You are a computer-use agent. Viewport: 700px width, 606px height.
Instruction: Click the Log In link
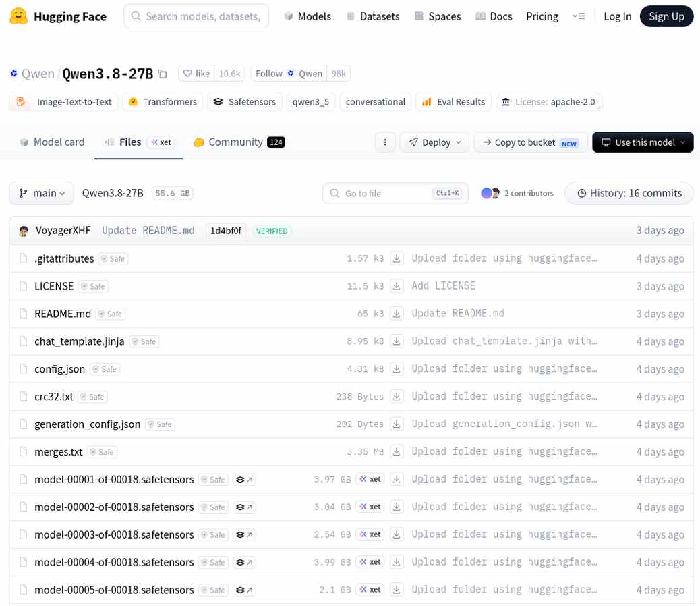point(618,16)
